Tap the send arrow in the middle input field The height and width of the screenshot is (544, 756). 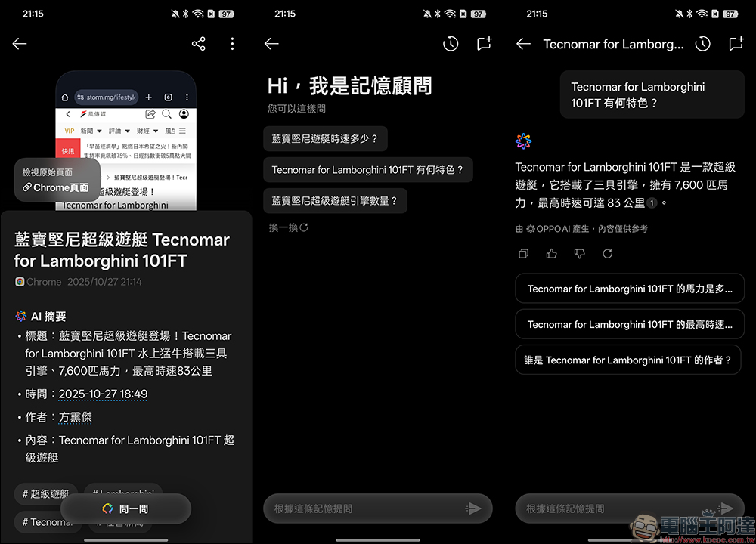(475, 508)
